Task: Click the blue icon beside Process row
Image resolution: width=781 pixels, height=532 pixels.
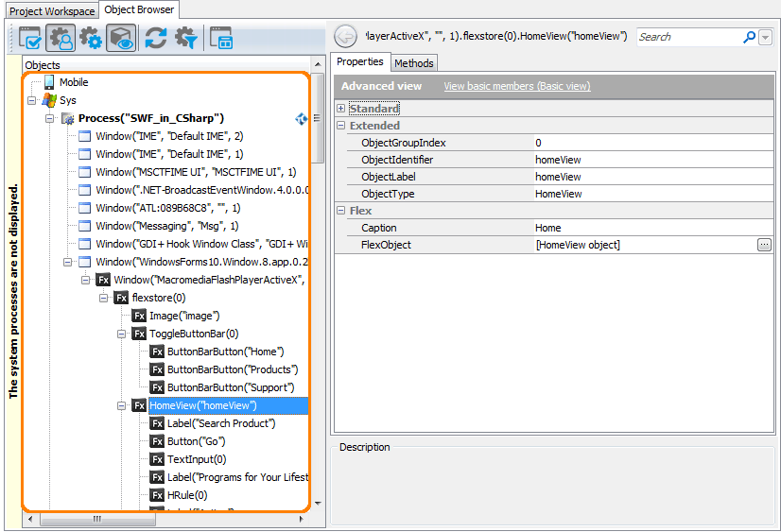Action: click(x=303, y=118)
